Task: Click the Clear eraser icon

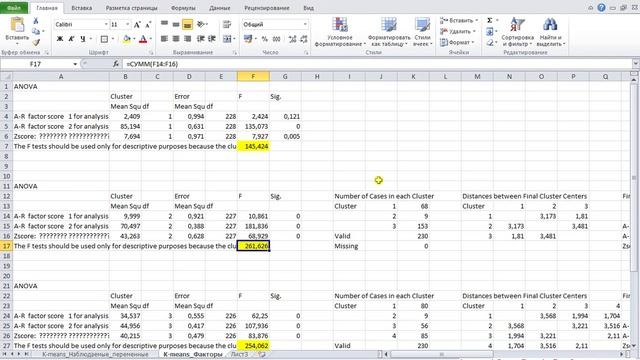Action: pos(489,42)
